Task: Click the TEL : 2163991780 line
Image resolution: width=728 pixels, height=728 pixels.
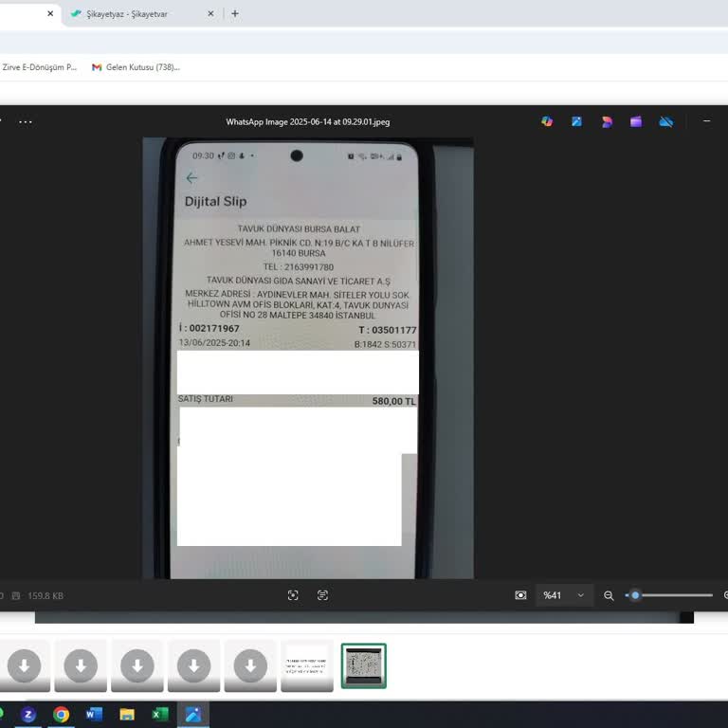Action: (x=298, y=267)
